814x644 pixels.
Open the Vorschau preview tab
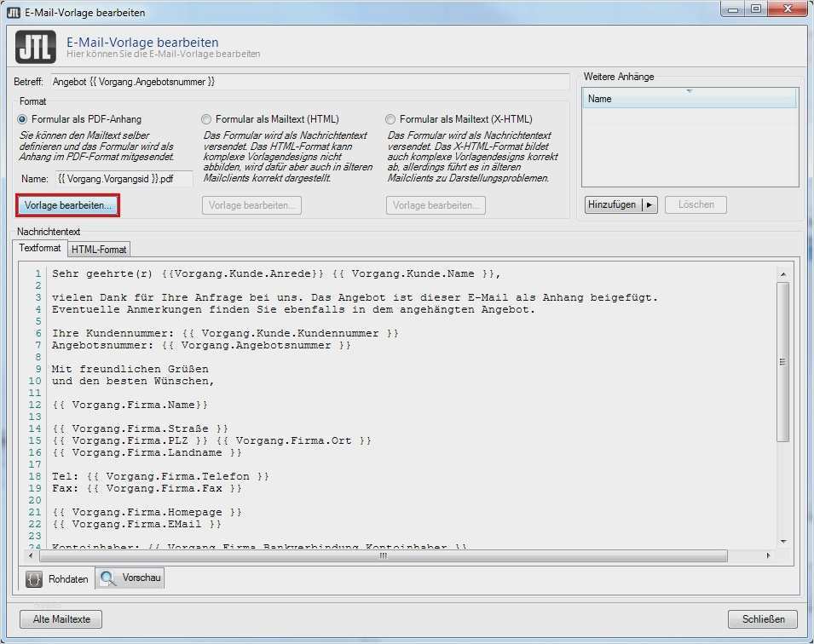click(x=130, y=578)
